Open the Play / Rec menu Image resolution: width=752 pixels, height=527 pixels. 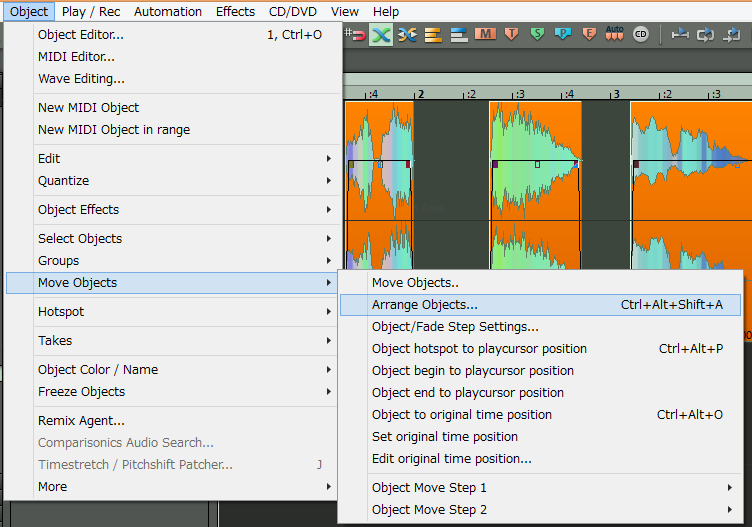[91, 12]
